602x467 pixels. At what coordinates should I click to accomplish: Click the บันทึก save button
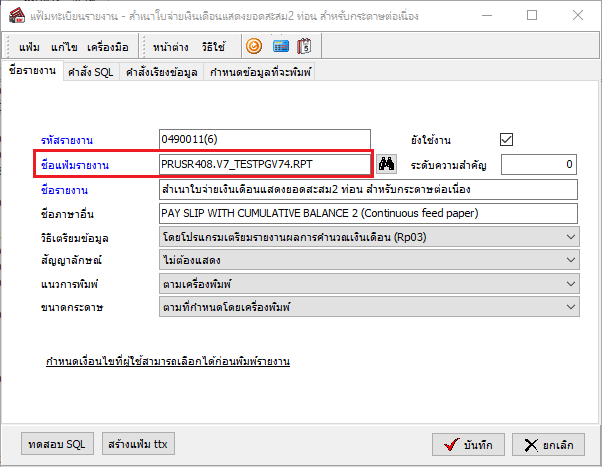pos(468,443)
